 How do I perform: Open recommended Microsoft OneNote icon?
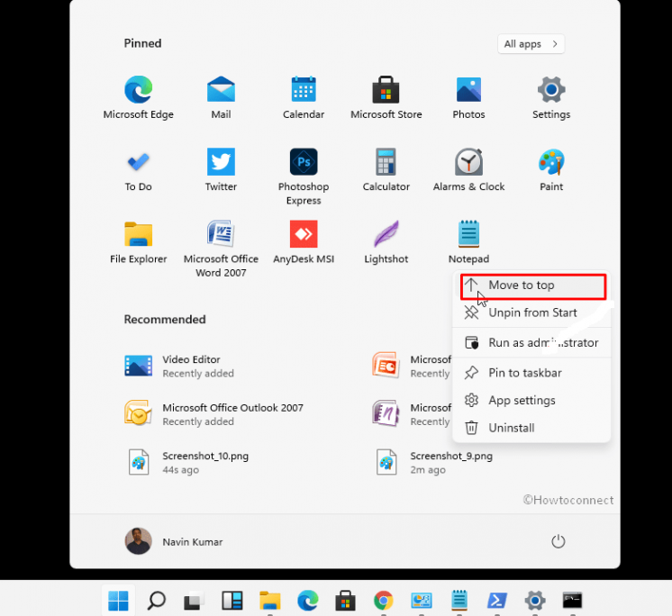386,413
